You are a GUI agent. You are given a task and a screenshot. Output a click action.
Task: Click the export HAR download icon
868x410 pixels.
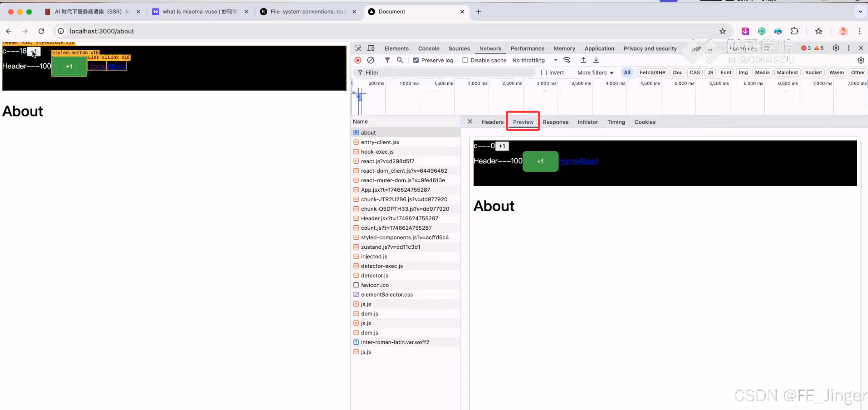pos(596,60)
